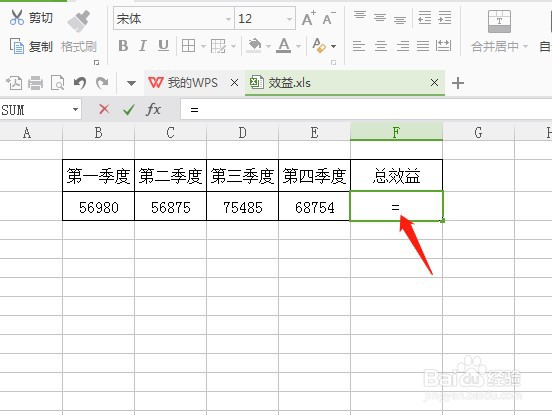Screen dimensions: 552x415
Task: Select column G header
Action: pyautogui.click(x=478, y=132)
